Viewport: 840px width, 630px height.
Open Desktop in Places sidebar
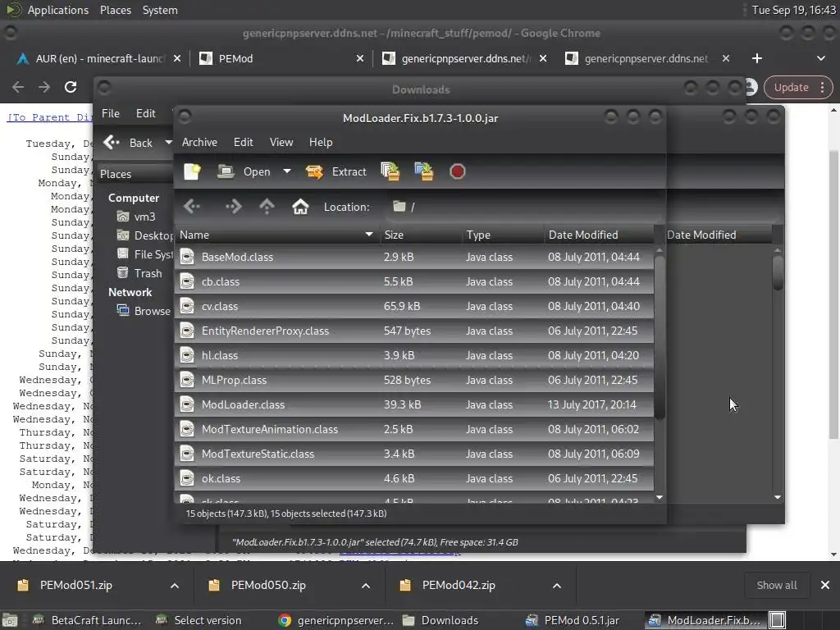point(144,235)
